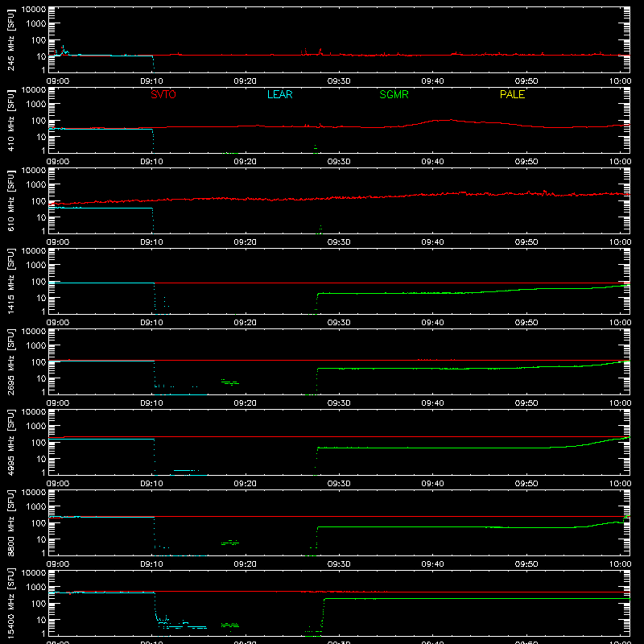Image resolution: width=644 pixels, height=644 pixels.
Task: Click the 10 tick label on 1415 MHz panel
Action: (x=41, y=298)
